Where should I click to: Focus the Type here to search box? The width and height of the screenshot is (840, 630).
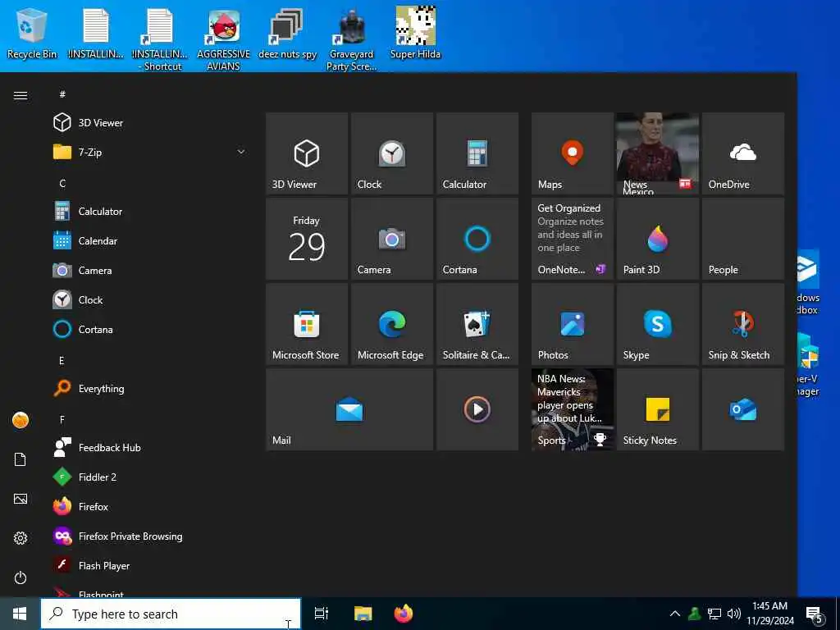click(x=171, y=614)
